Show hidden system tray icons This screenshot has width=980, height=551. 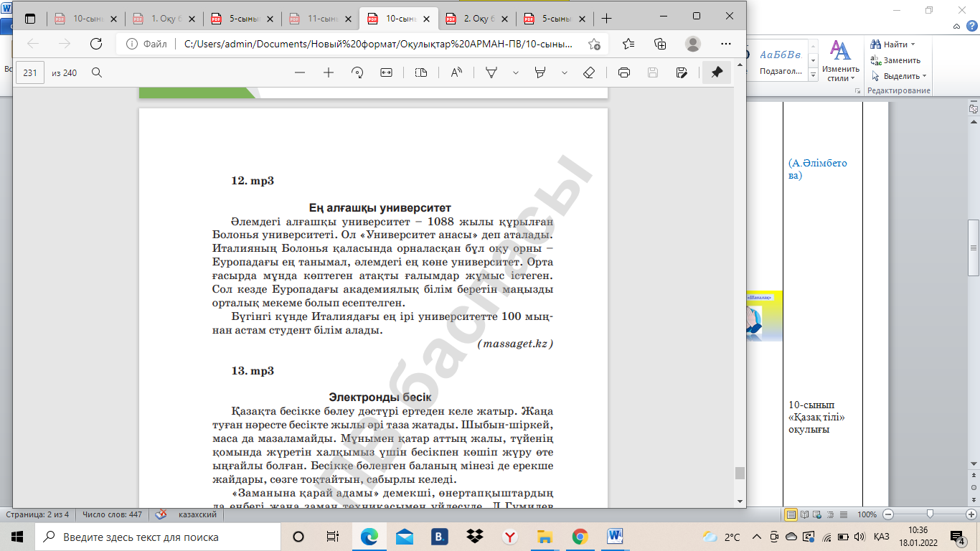[756, 537]
